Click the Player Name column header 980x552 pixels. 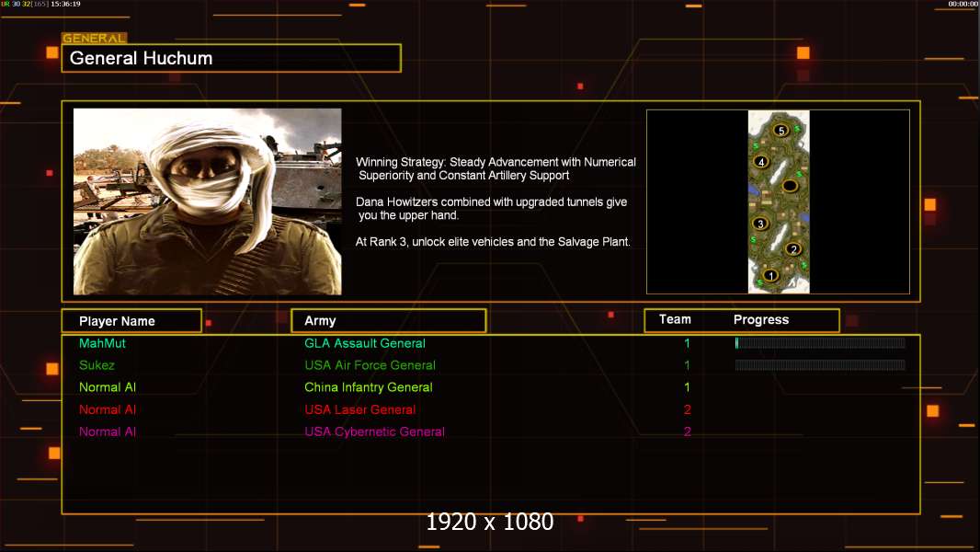(x=131, y=321)
